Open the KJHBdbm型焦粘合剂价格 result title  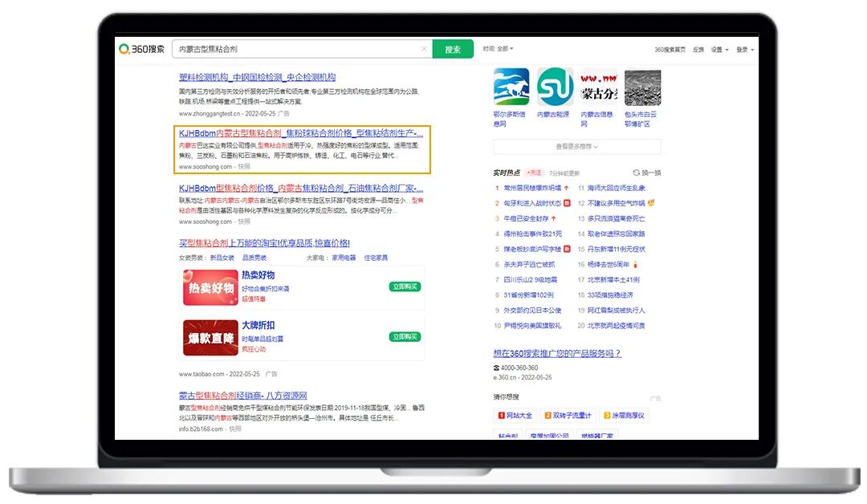point(301,188)
